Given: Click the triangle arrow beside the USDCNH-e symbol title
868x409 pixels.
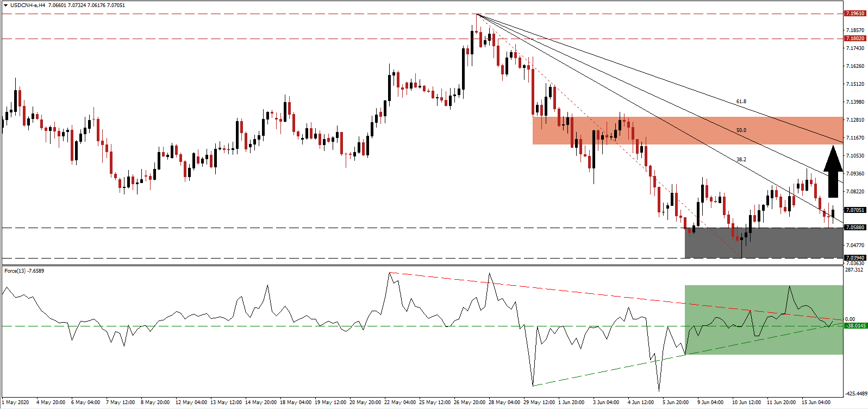Looking at the screenshot, I should (5, 5).
